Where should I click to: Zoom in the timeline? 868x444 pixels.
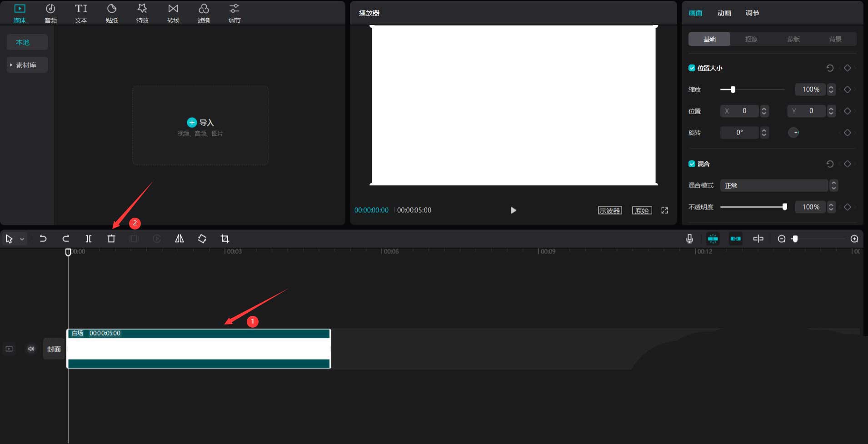(x=854, y=239)
